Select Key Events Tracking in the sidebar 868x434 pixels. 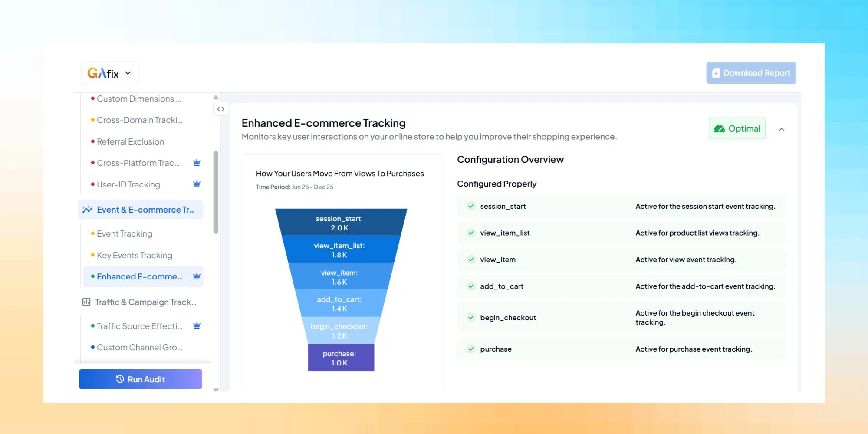tap(135, 255)
